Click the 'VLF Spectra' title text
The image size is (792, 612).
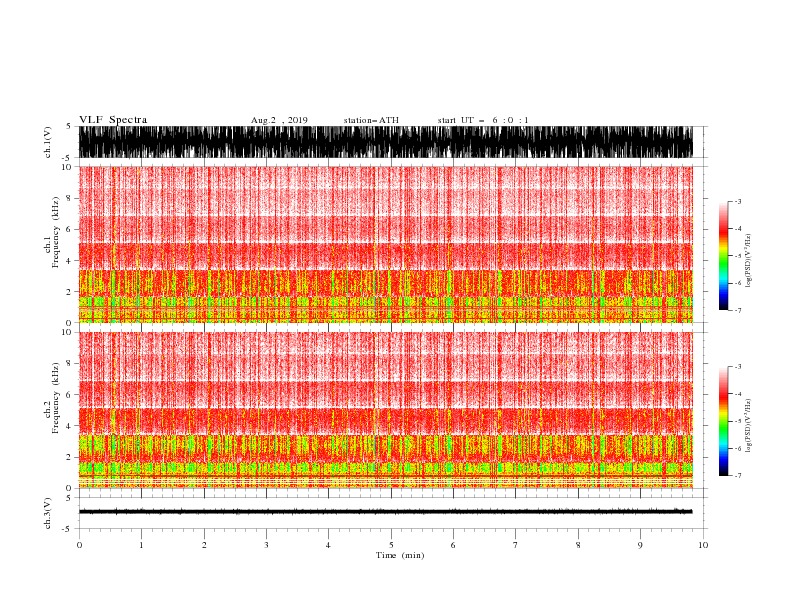[113, 120]
